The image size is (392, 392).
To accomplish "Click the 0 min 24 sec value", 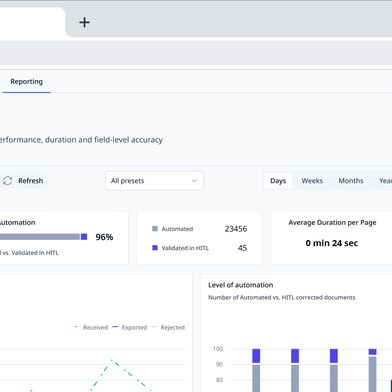I will pos(332,243).
